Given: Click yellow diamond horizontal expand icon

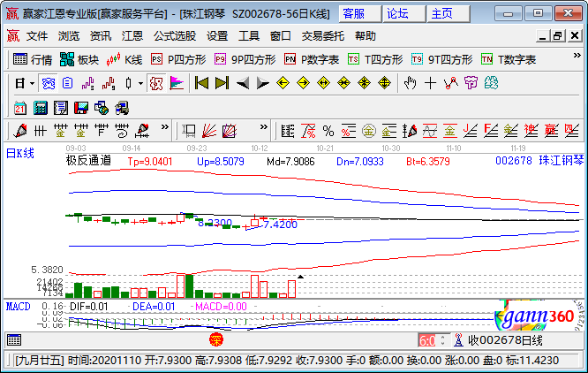Looking at the screenshot, I should 323,83.
